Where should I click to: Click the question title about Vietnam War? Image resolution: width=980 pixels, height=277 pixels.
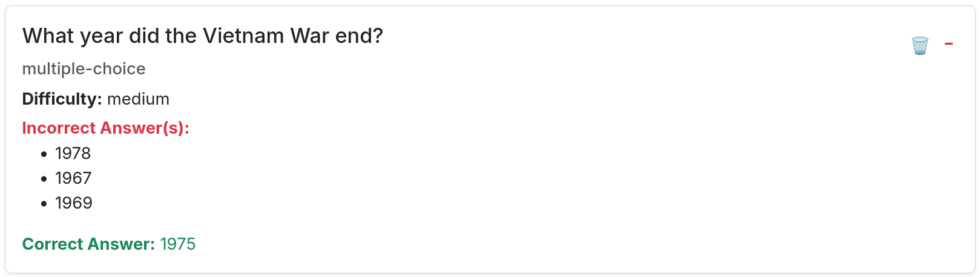tap(202, 36)
